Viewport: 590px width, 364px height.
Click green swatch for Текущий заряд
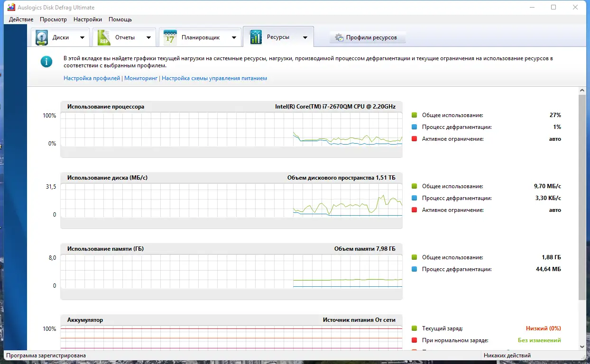tap(414, 328)
